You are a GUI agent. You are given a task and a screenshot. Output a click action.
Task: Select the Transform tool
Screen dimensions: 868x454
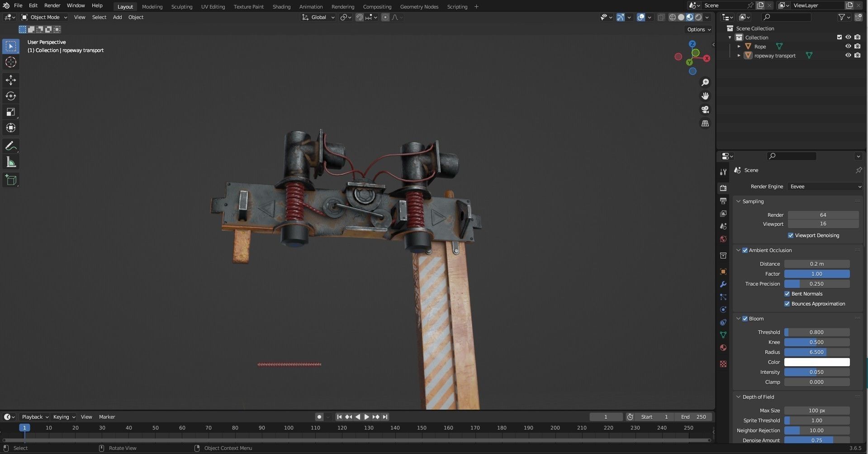pos(11,128)
